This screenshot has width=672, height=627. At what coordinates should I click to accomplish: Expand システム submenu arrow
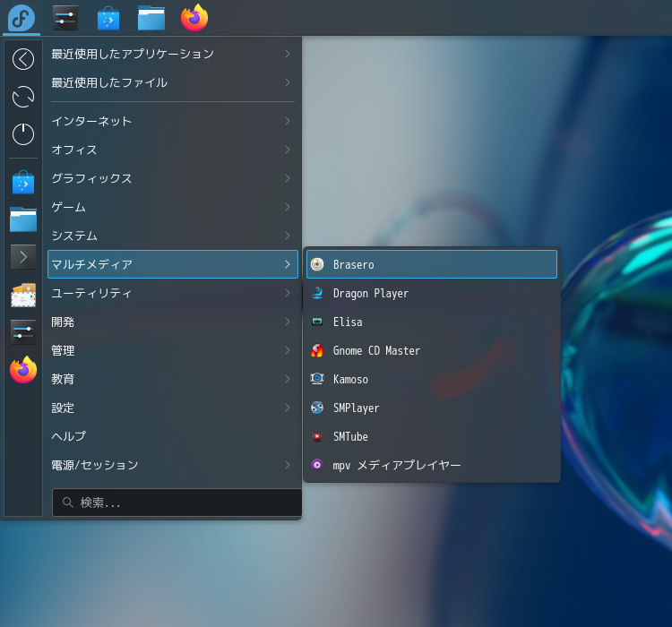pos(288,236)
